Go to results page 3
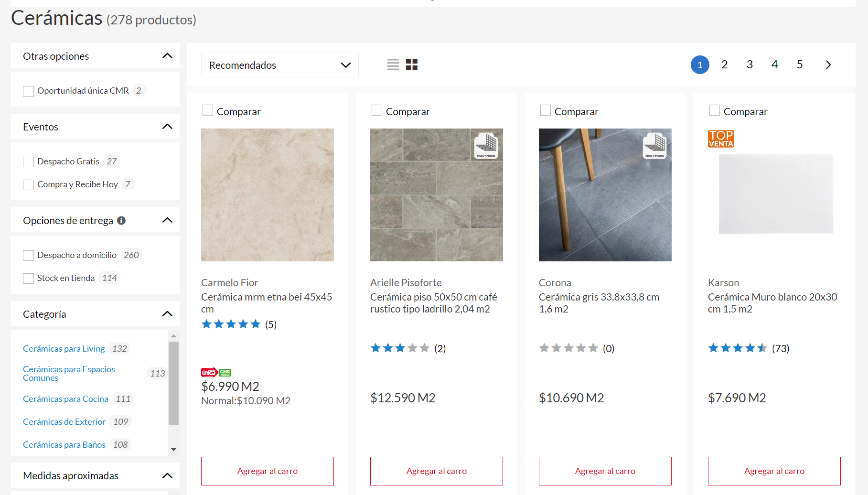The image size is (868, 495). coord(750,65)
